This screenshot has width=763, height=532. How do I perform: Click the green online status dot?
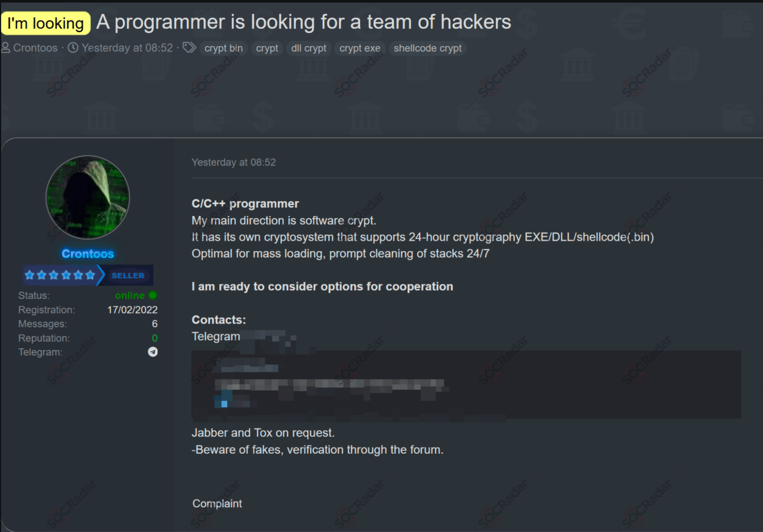tap(153, 295)
